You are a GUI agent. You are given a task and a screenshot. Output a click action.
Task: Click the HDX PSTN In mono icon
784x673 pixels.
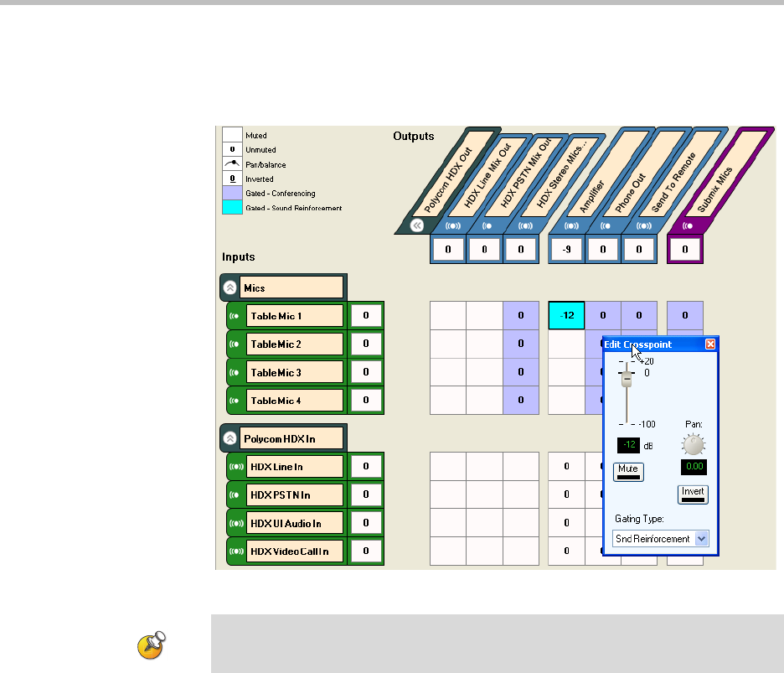point(235,495)
